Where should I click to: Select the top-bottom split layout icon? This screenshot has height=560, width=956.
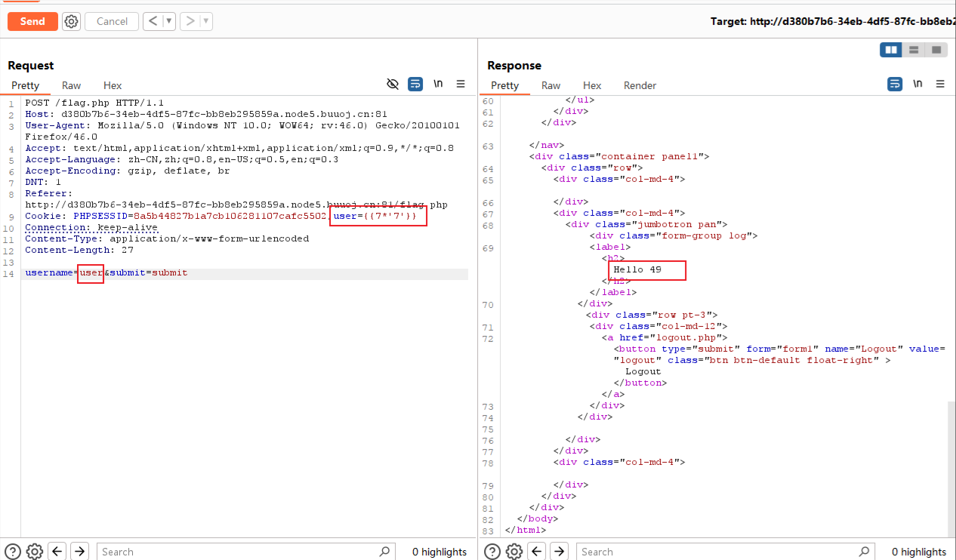click(x=914, y=50)
